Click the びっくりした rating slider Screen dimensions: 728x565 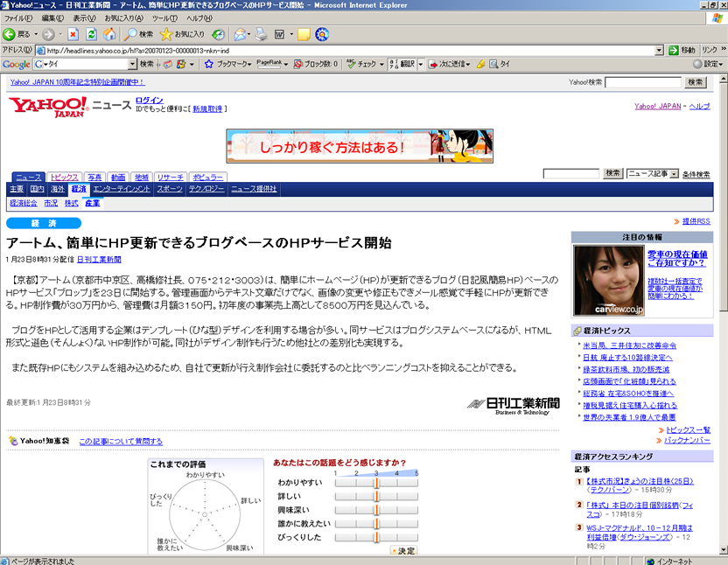[376, 537]
